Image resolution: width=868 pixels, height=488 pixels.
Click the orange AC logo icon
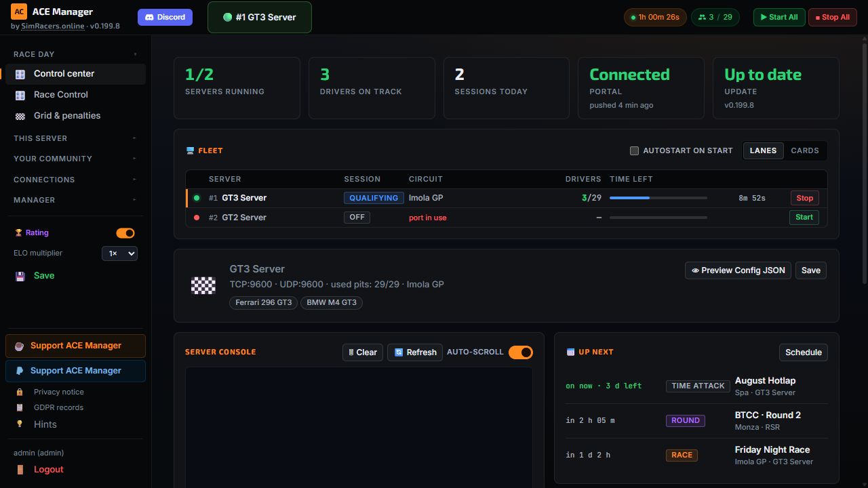pyautogui.click(x=19, y=12)
